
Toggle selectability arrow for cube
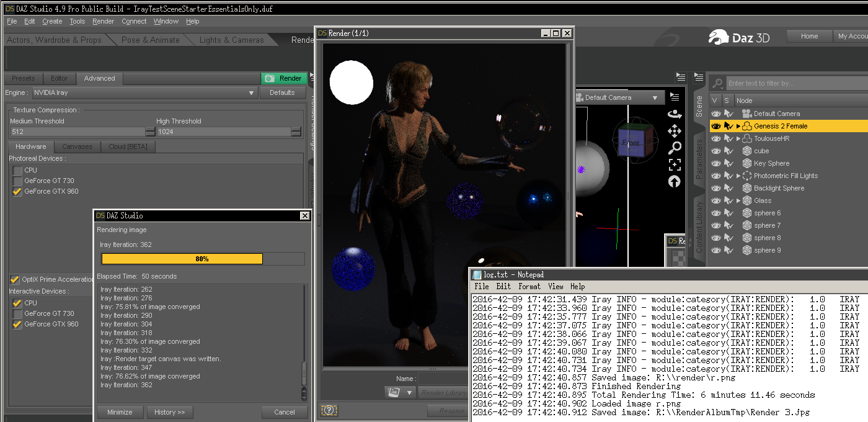pos(729,151)
